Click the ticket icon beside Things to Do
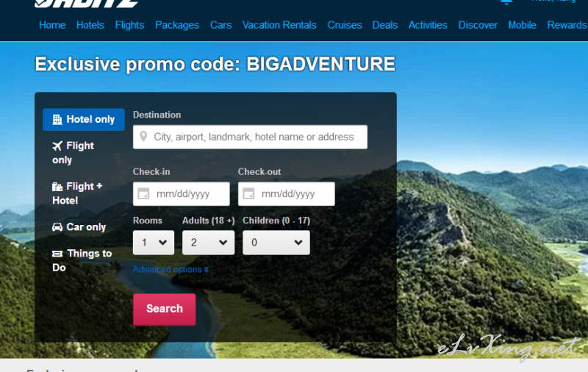The height and width of the screenshot is (372, 588). (57, 254)
